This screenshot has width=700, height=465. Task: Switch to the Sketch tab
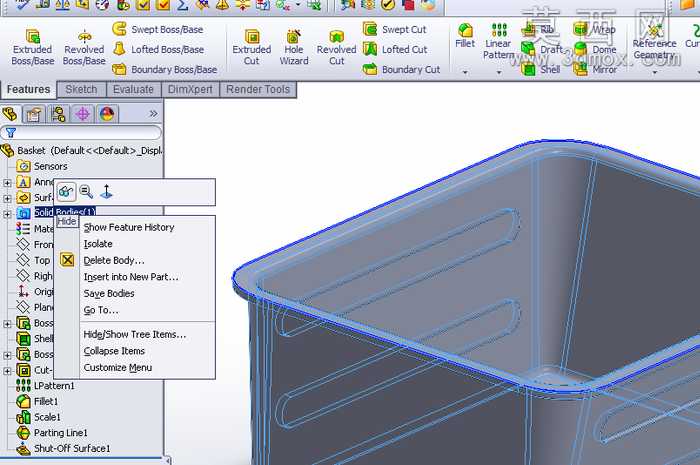(81, 90)
